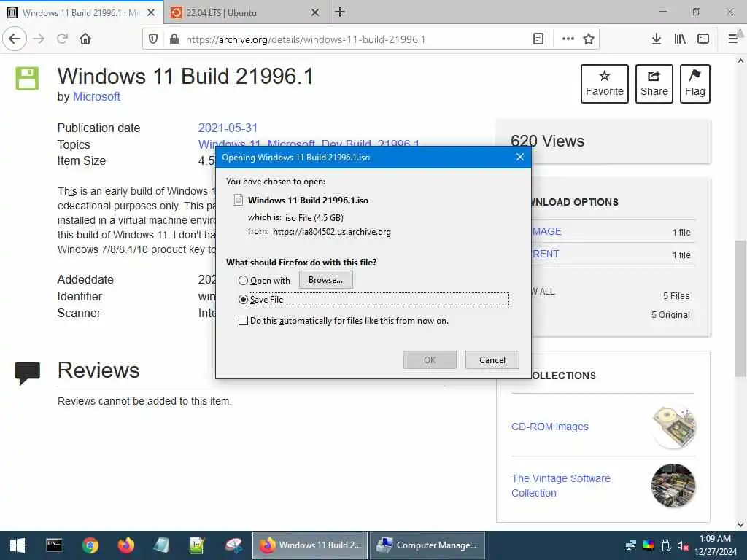Screen dimensions: 747x560
Task: Switch to the 22.04 LTS Ubuntu tab
Action: pos(246,12)
